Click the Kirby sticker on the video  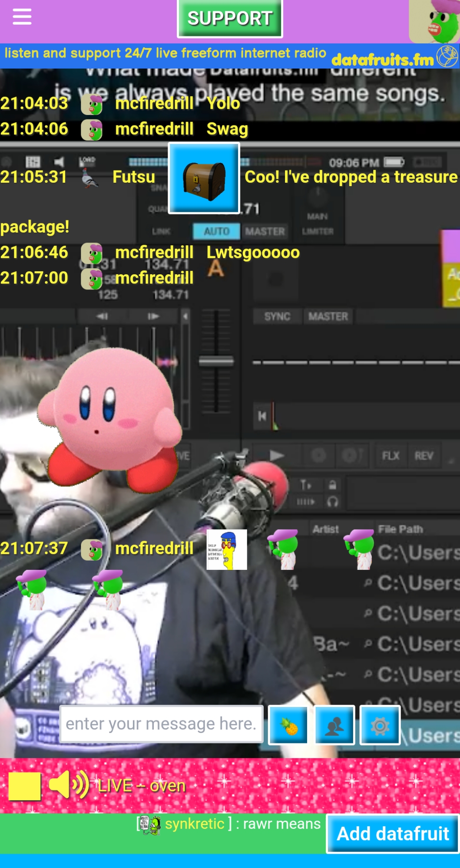click(110, 419)
